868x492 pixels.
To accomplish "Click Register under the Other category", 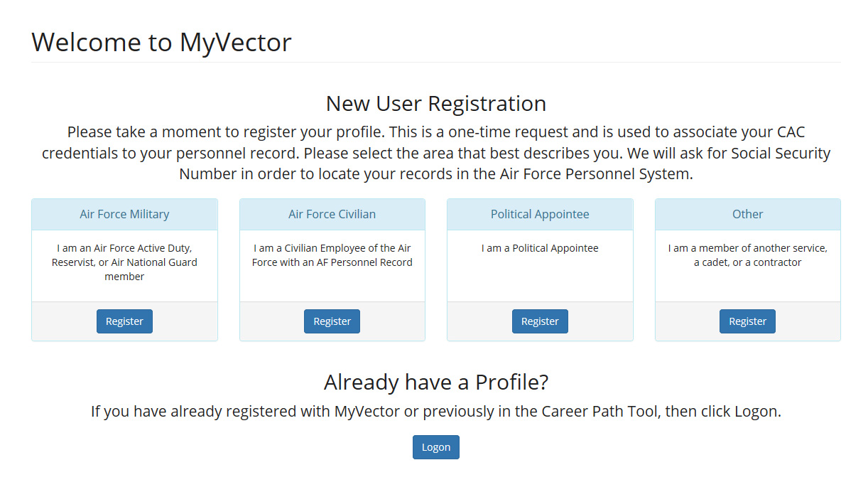I will click(747, 321).
